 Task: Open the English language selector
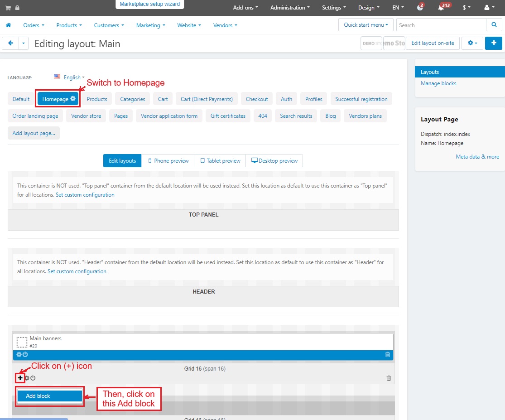pos(69,77)
